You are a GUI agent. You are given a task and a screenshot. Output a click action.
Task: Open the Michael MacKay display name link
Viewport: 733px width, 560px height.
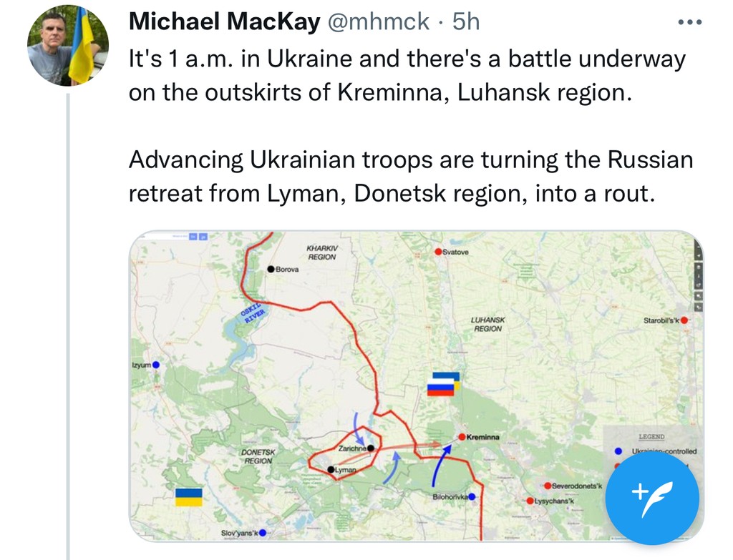point(224,22)
